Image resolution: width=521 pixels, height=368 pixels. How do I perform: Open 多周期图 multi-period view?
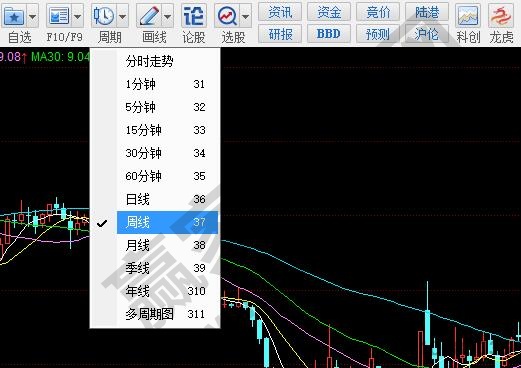167,314
